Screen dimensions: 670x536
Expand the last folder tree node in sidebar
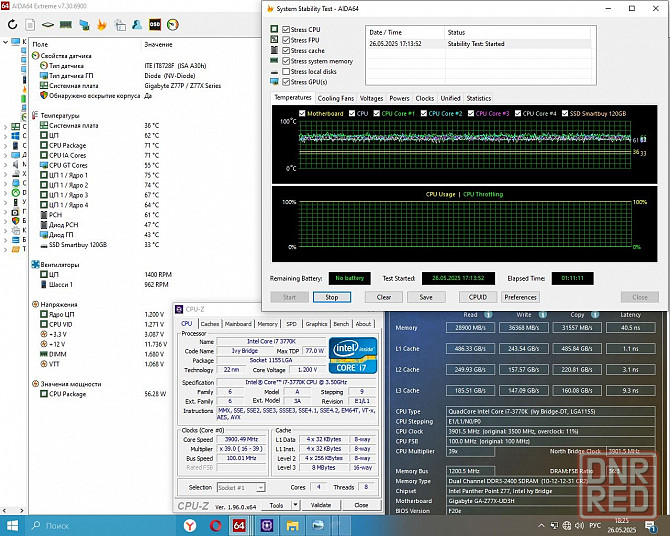pyautogui.click(x=5, y=249)
